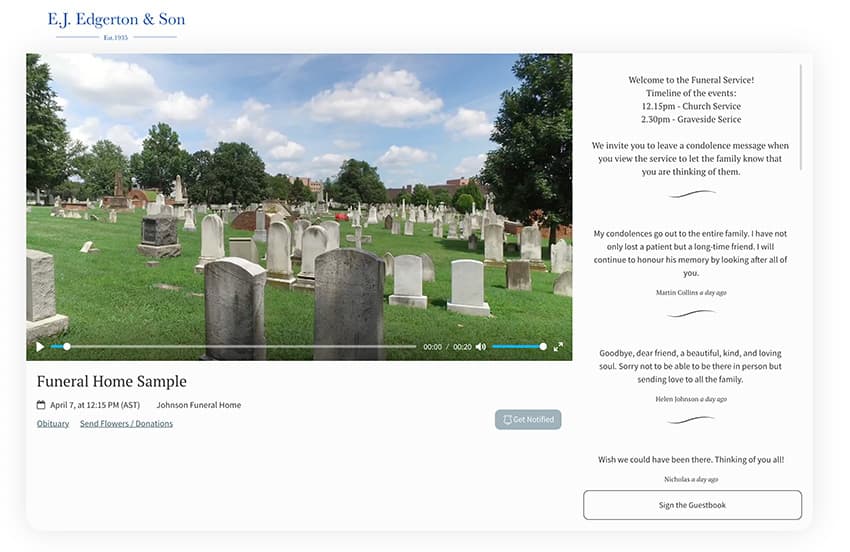Click the 00:20 video duration label
The image size is (850, 552).
pos(462,347)
